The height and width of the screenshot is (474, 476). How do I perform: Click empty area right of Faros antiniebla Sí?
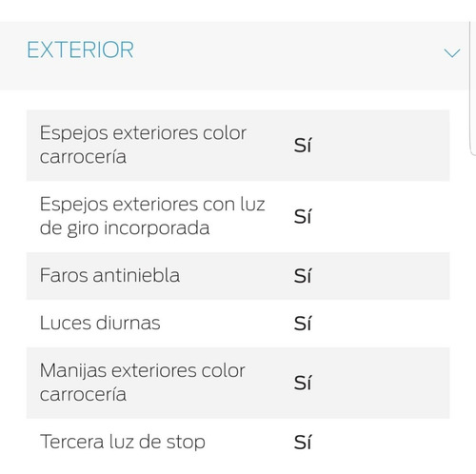tap(381, 276)
